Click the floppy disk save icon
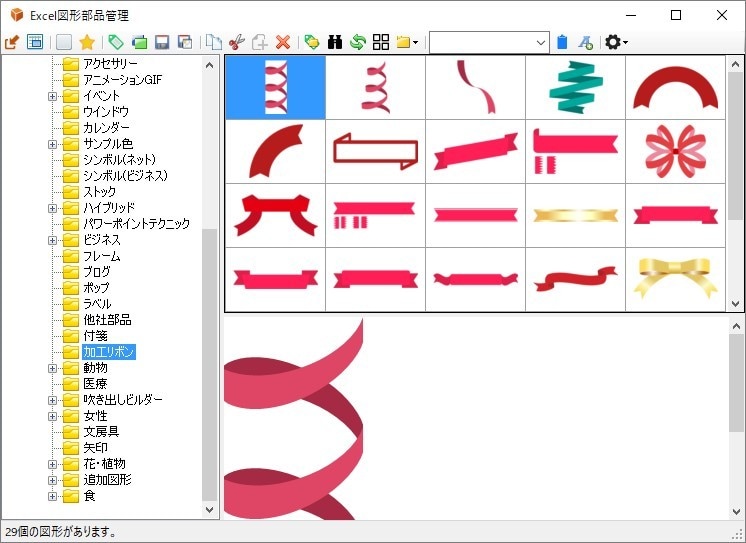 point(162,42)
